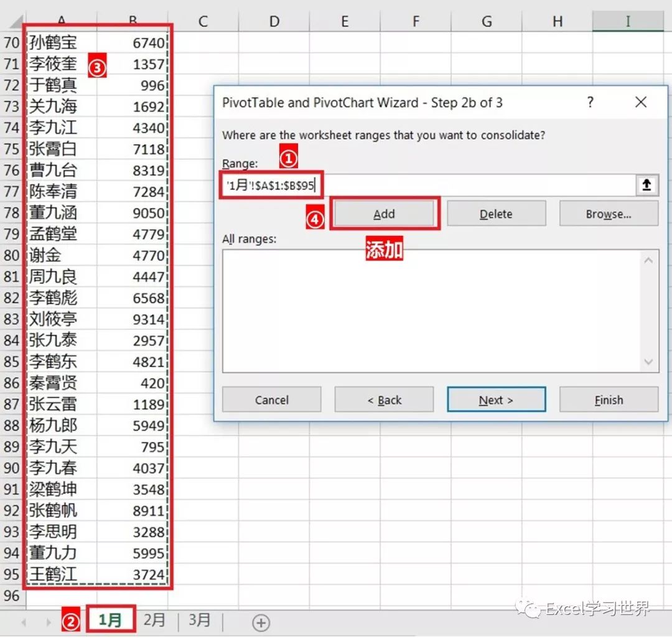This screenshot has width=672, height=638.
Task: Open the 3月 sheet tab
Action: coord(200,621)
